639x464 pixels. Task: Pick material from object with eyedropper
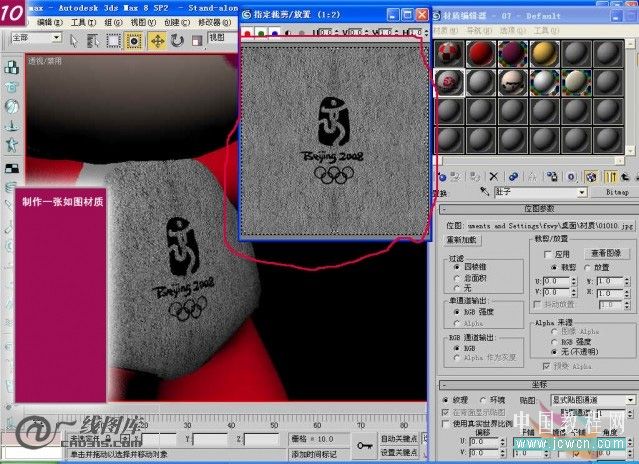tap(484, 192)
